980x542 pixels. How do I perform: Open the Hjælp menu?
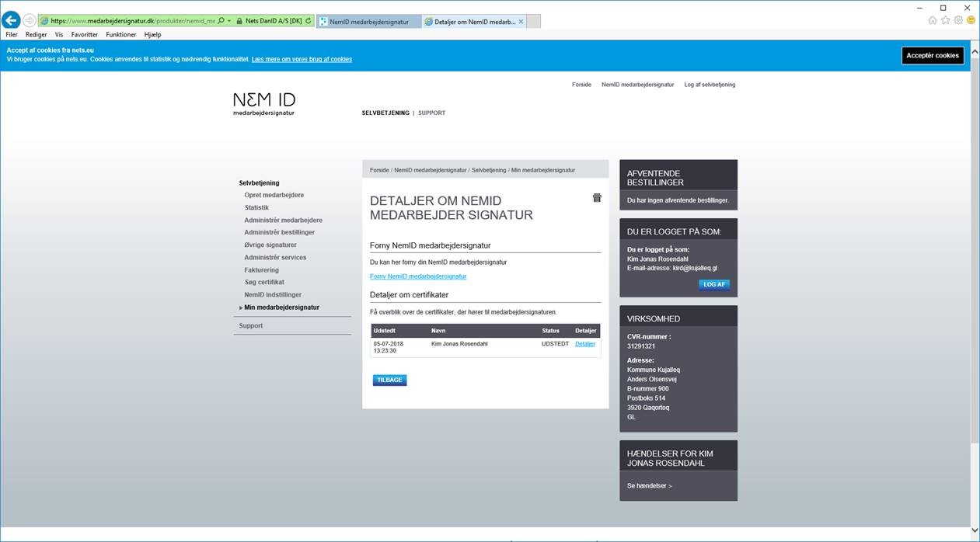click(x=152, y=35)
